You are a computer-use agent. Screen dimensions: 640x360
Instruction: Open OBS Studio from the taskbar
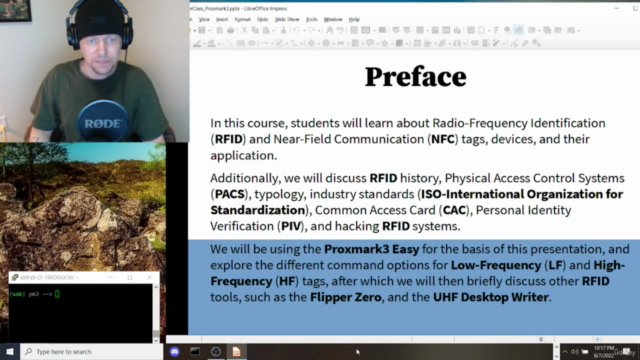(x=216, y=351)
